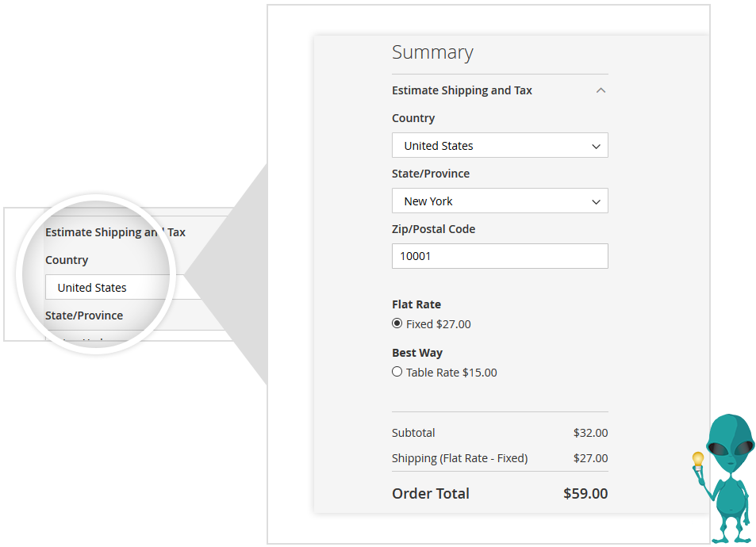Click the Flat Rate heading
The width and height of the screenshot is (756, 547).
tap(416, 304)
